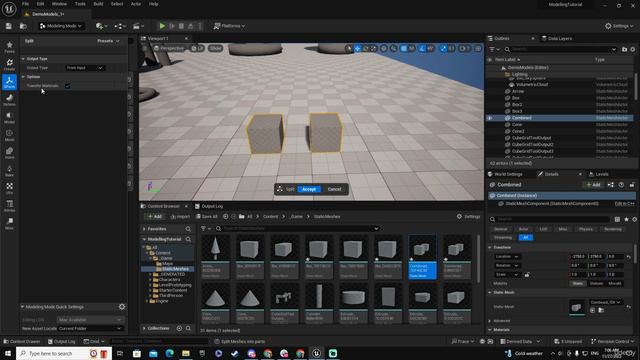The image size is (640, 360).
Task: Open the Mesh tool palette
Action: (x=9, y=135)
